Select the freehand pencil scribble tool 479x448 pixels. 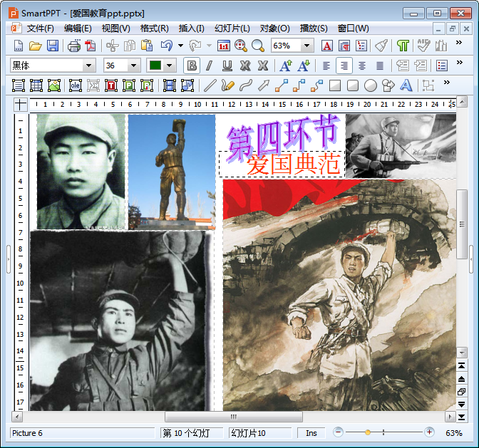[228, 85]
